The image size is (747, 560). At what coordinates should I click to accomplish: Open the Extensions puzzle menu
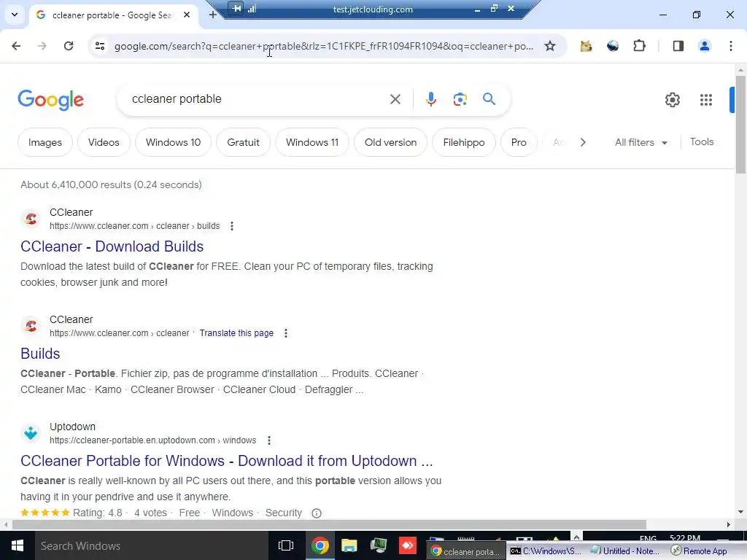coord(639,46)
